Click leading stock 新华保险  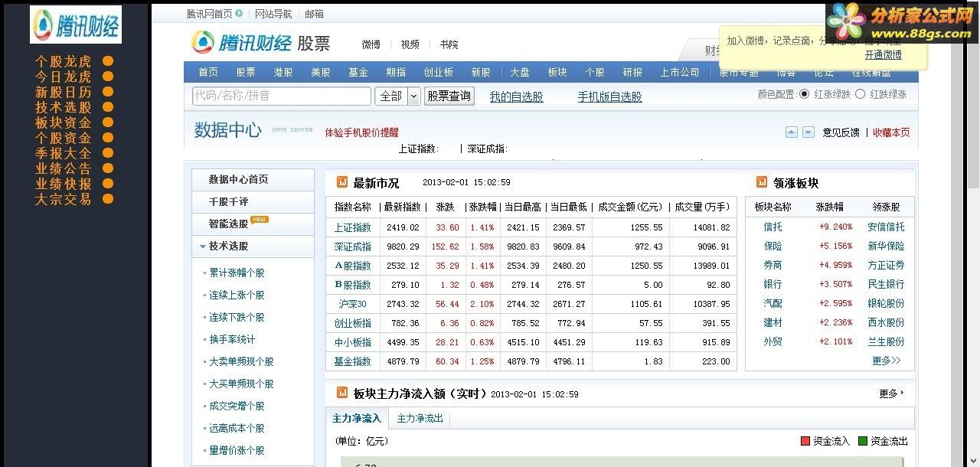(x=886, y=246)
